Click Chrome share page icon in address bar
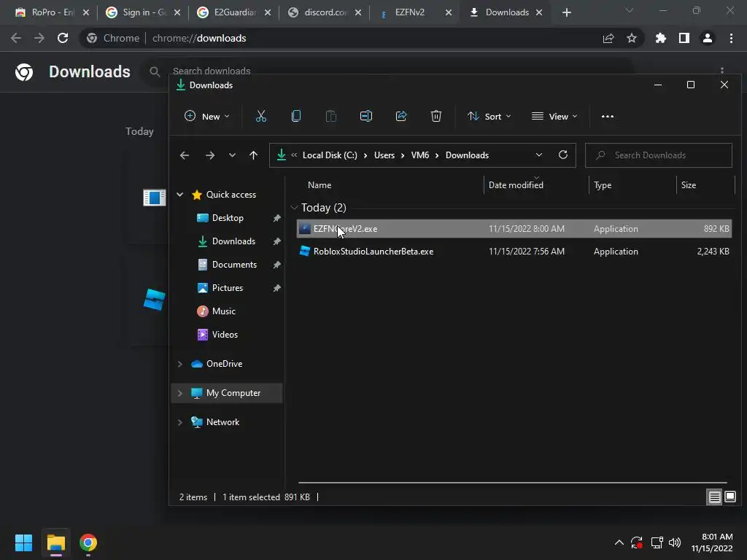 pos(608,38)
